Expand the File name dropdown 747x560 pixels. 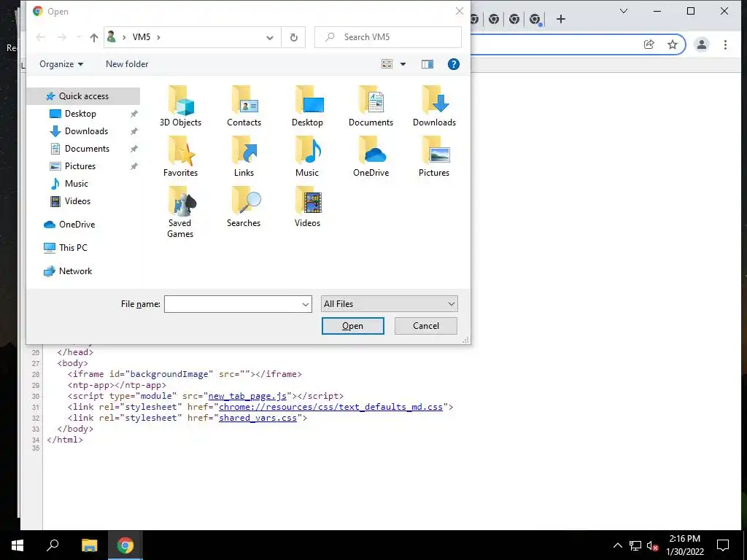[306, 304]
